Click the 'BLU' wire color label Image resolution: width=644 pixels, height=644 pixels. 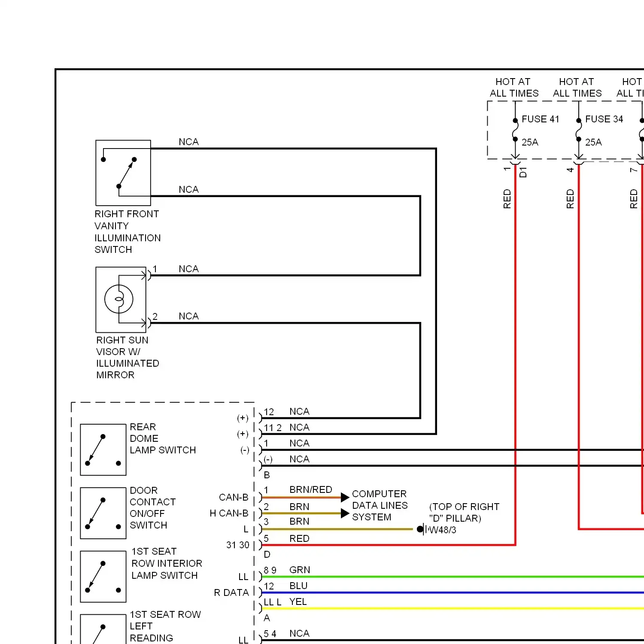coord(298,586)
